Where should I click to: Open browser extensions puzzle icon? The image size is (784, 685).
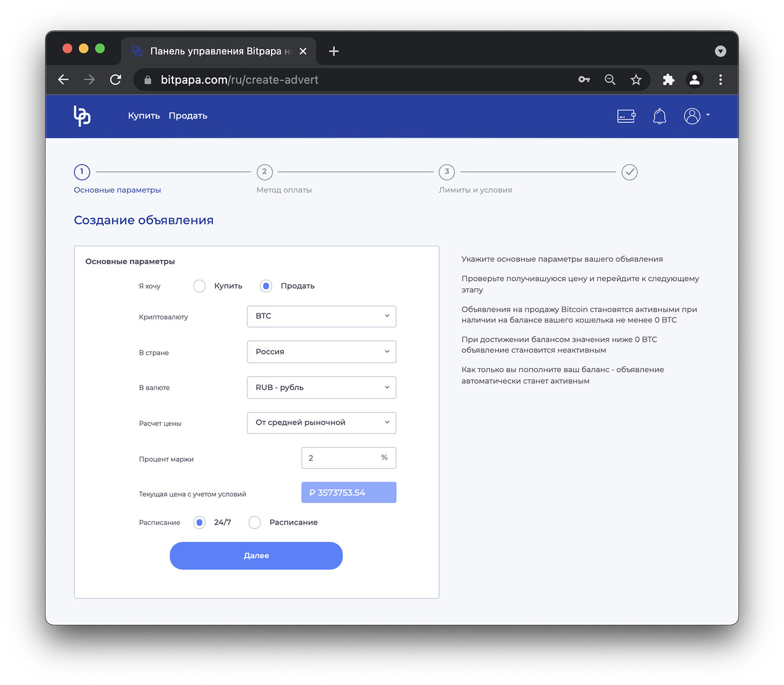tap(668, 79)
